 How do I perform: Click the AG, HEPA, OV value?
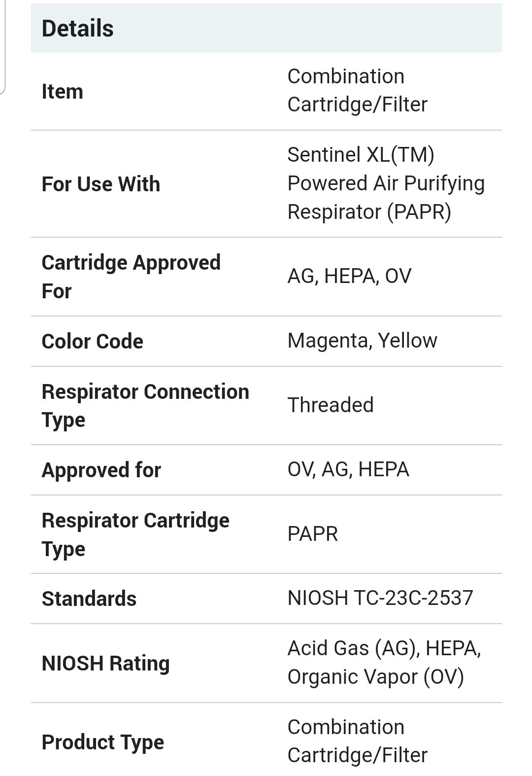point(349,276)
